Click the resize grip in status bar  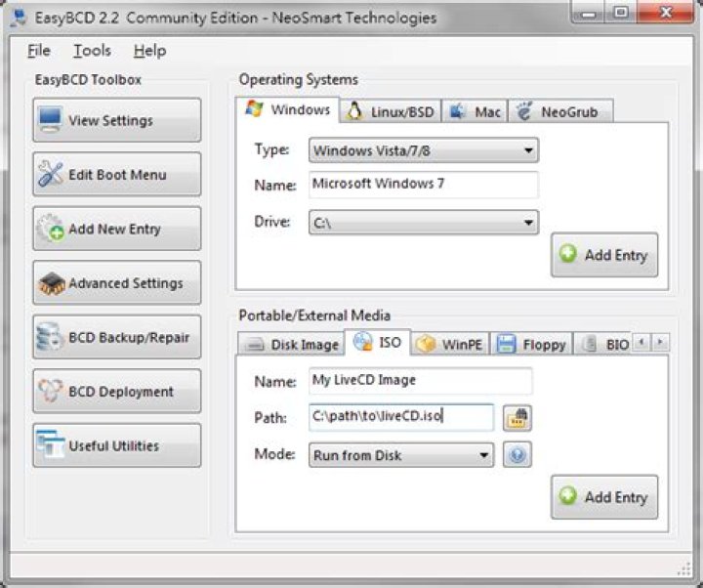click(684, 568)
